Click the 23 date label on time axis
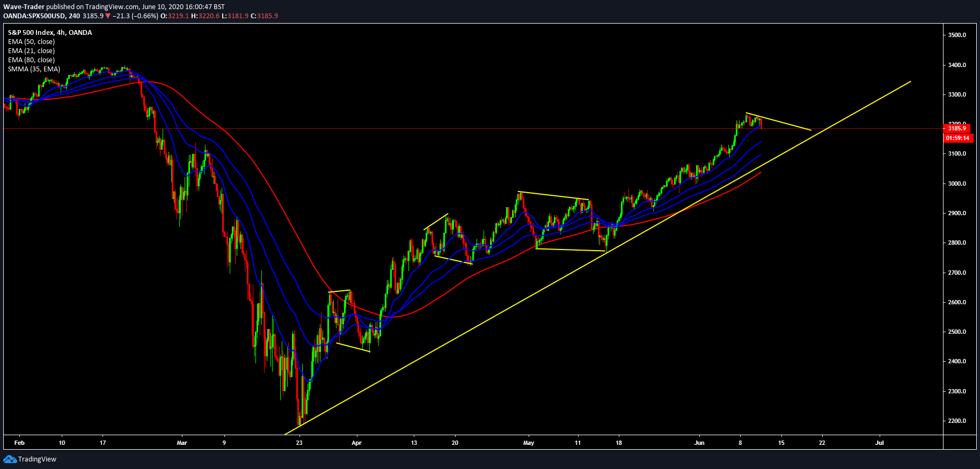 pos(299,443)
